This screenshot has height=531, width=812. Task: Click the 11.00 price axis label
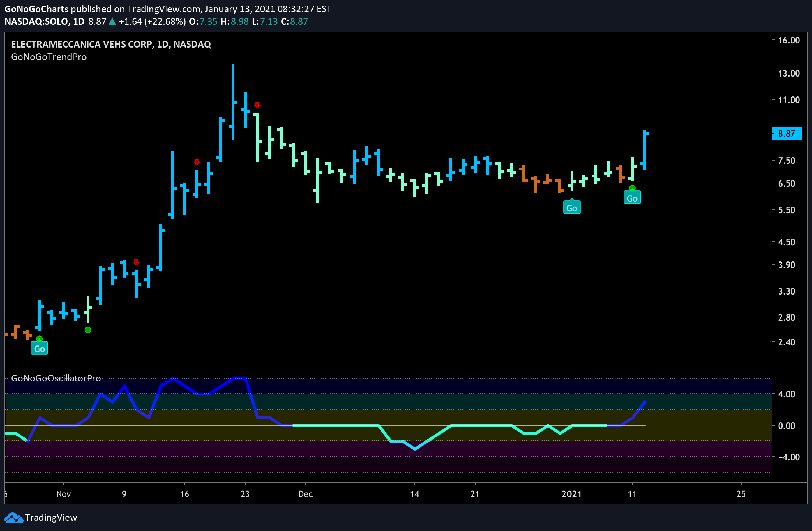tap(789, 100)
